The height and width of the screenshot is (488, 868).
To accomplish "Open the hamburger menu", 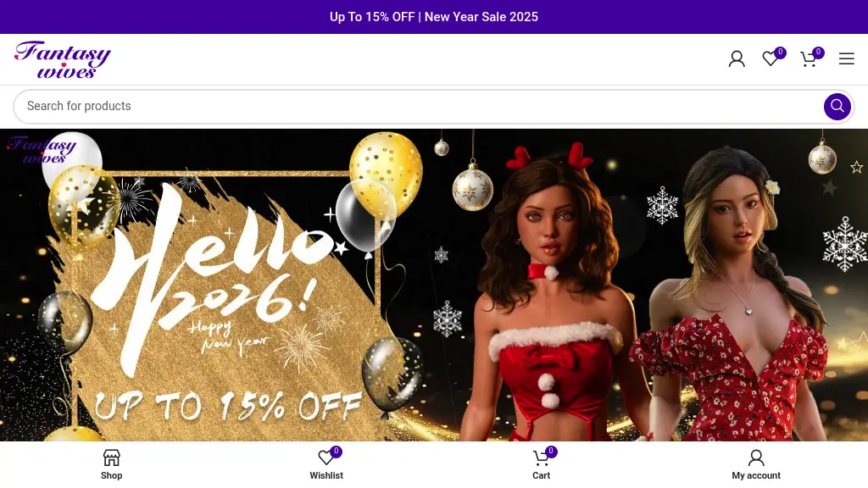I will pos(847,58).
